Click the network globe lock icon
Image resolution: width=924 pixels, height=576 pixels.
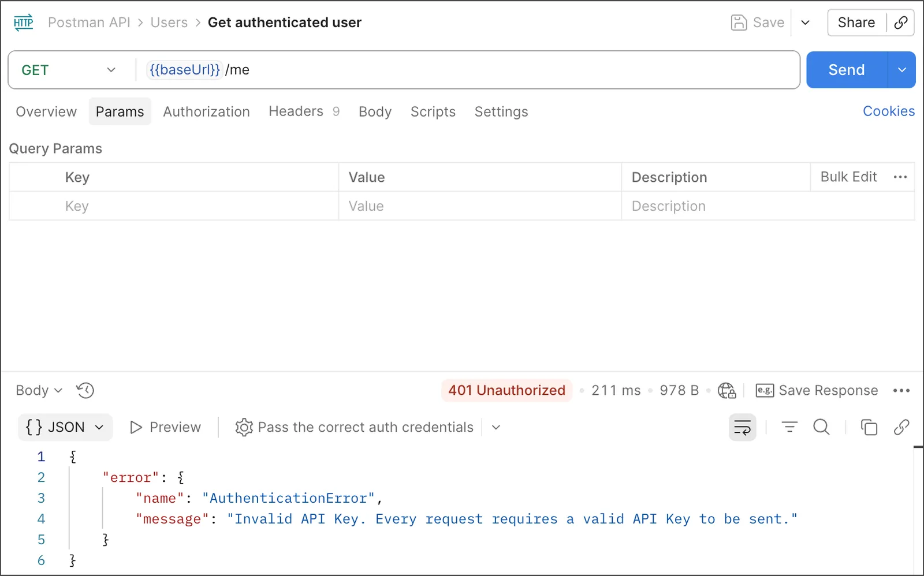[726, 391]
